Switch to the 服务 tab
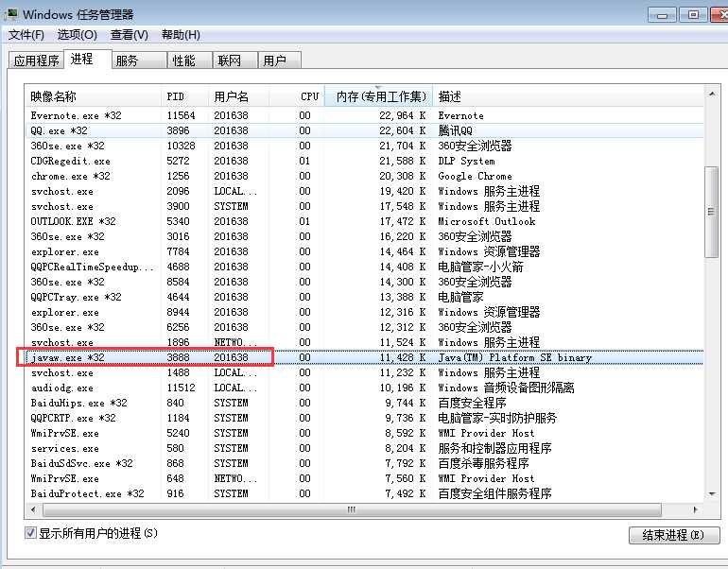Image resolution: width=728 pixels, height=569 pixels. tap(139, 60)
